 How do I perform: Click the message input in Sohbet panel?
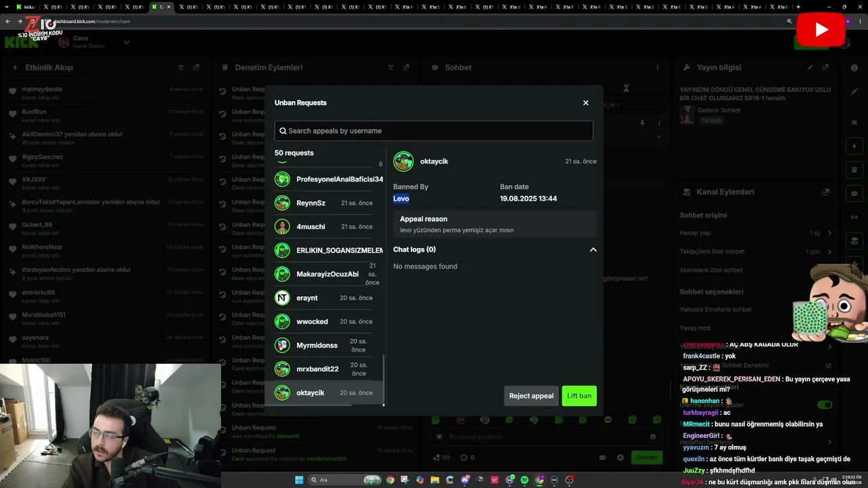547,437
